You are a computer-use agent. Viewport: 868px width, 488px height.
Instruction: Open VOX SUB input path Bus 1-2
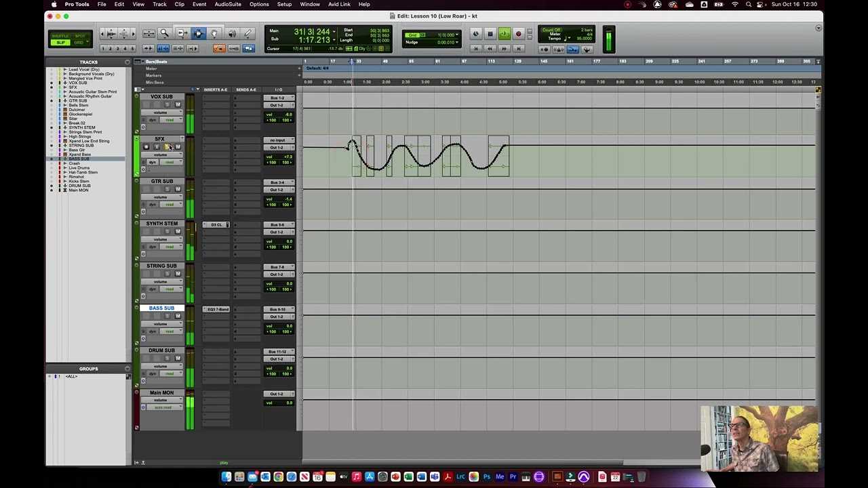[278, 98]
